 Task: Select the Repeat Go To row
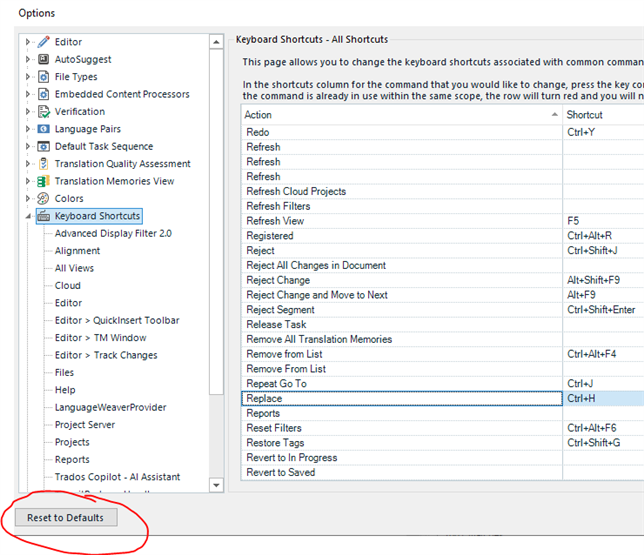click(402, 384)
